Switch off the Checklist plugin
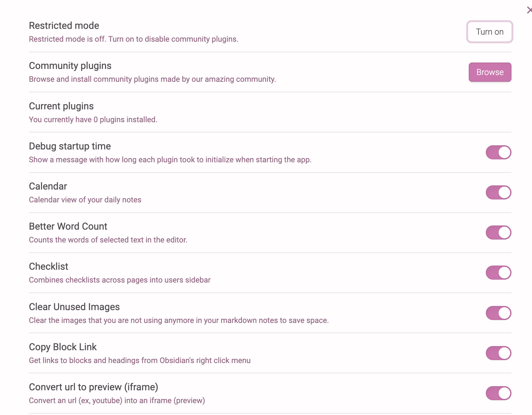This screenshot has width=532, height=415. click(498, 273)
